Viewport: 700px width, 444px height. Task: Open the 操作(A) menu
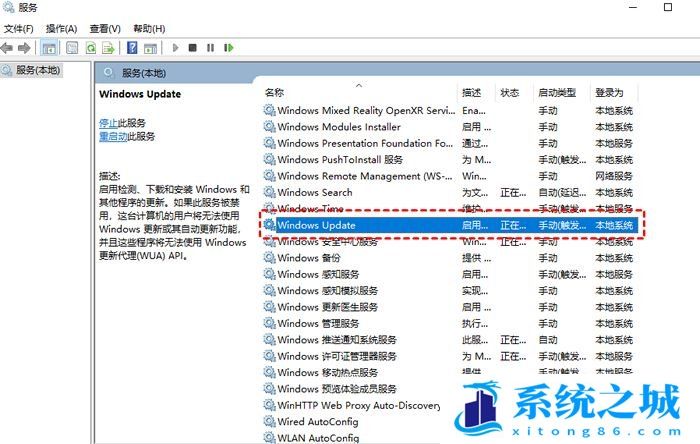[x=62, y=29]
